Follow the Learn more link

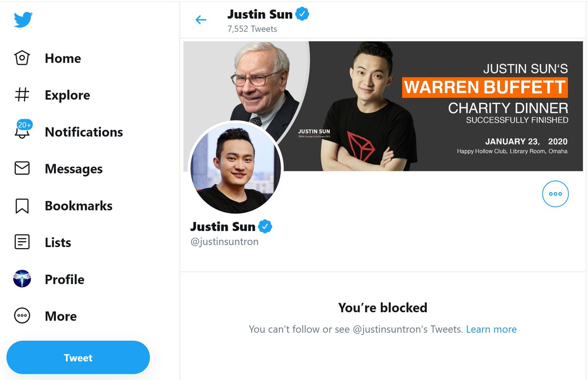(x=491, y=329)
